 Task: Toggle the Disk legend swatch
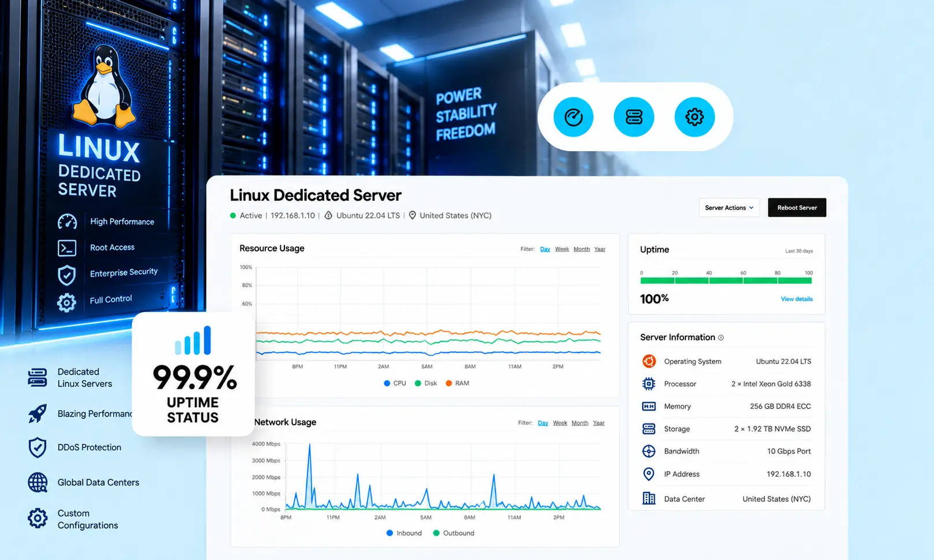click(418, 384)
